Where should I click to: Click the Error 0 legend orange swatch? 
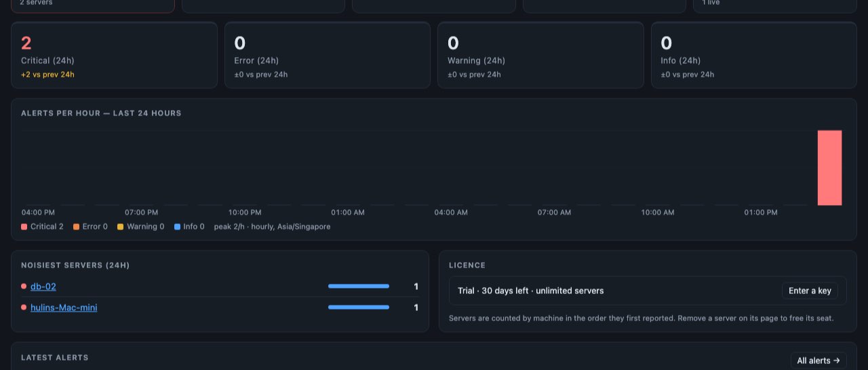77,227
